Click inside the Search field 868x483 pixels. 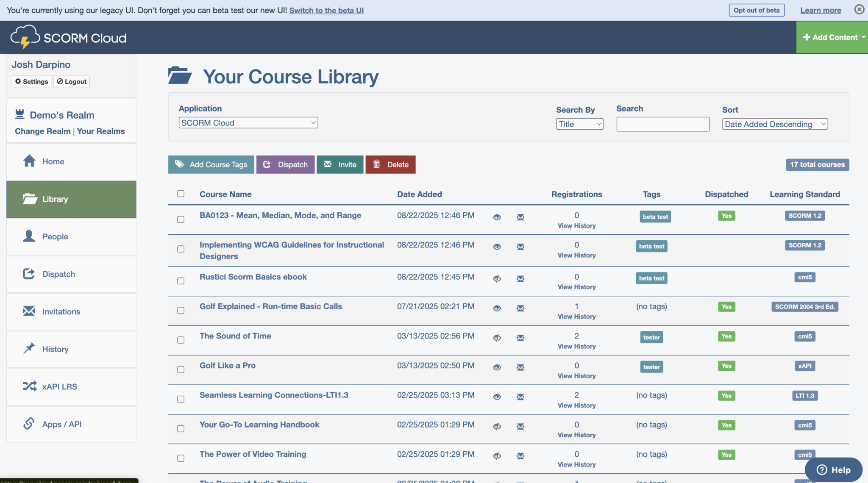[662, 124]
